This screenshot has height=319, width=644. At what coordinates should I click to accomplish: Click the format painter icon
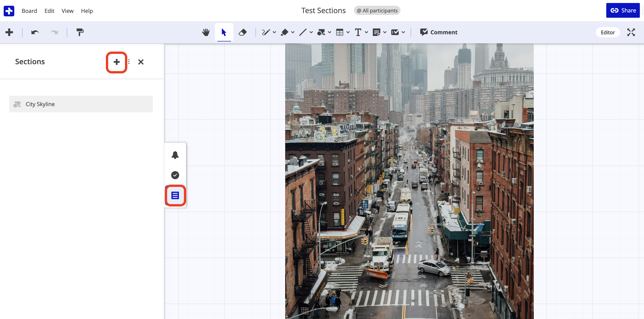pyautogui.click(x=80, y=32)
